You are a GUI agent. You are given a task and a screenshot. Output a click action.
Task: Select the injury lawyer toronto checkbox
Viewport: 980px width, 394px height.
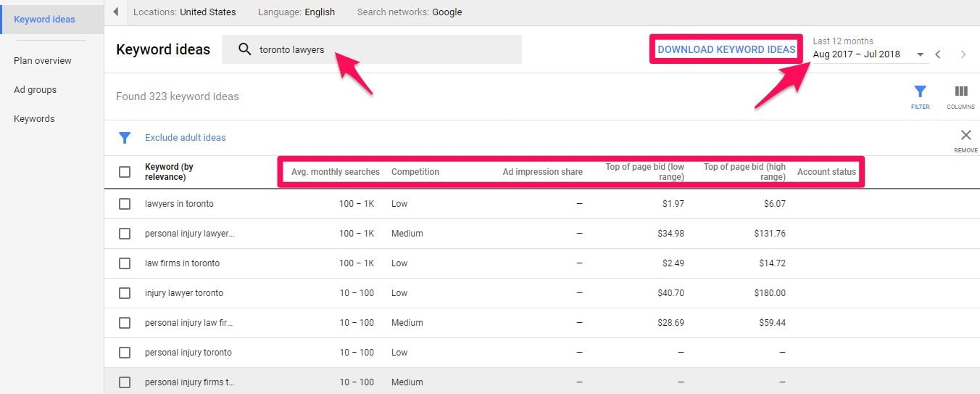click(125, 293)
